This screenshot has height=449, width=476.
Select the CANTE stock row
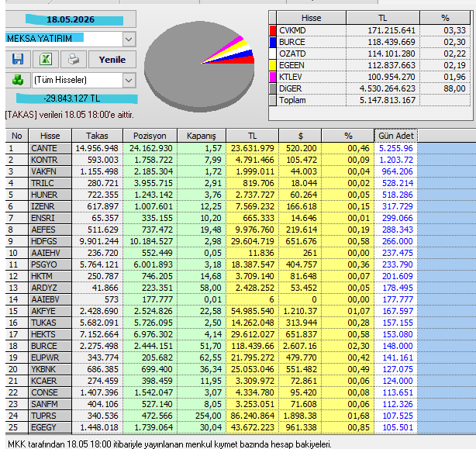212,148
